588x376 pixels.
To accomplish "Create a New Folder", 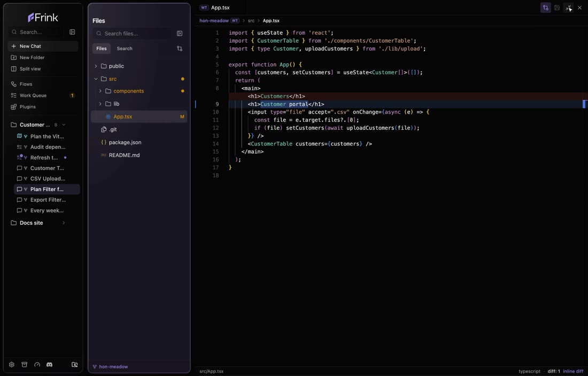I will pos(43,58).
